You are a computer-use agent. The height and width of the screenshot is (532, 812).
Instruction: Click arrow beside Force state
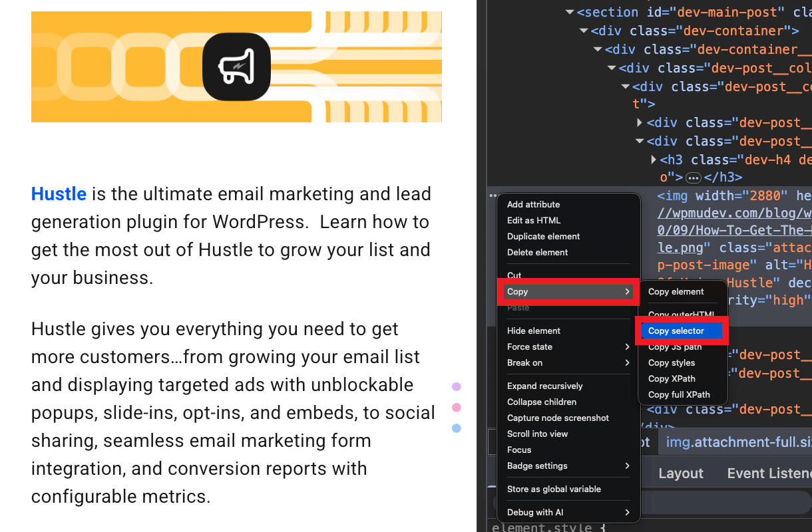pyautogui.click(x=627, y=346)
